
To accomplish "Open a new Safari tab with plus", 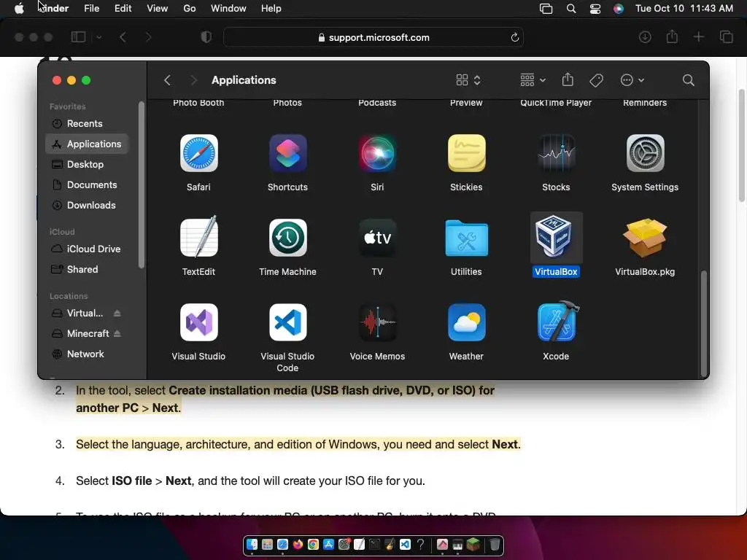I will [x=698, y=36].
